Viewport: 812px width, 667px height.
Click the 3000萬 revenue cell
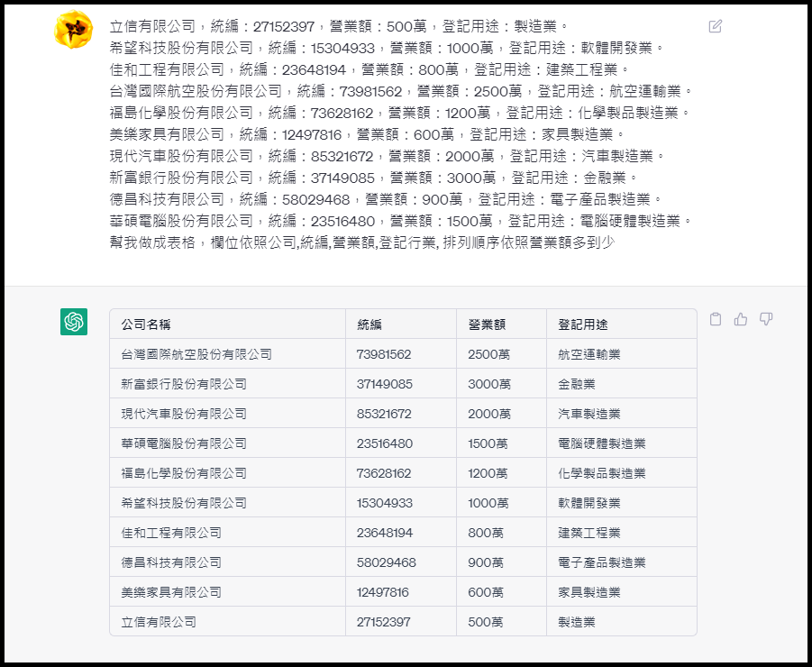tap(501, 384)
